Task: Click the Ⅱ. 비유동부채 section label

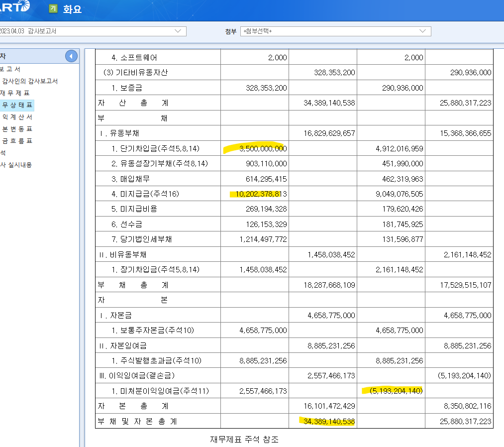Action: (x=122, y=255)
